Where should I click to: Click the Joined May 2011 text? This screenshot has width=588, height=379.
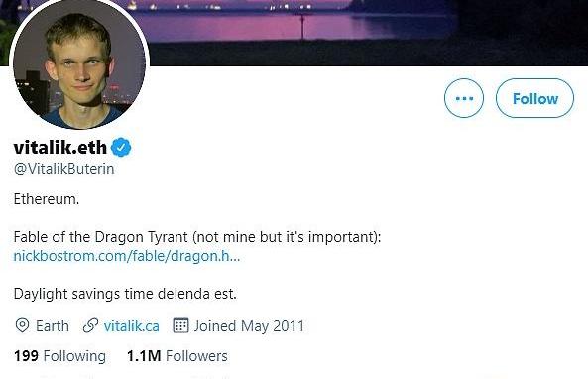click(249, 326)
